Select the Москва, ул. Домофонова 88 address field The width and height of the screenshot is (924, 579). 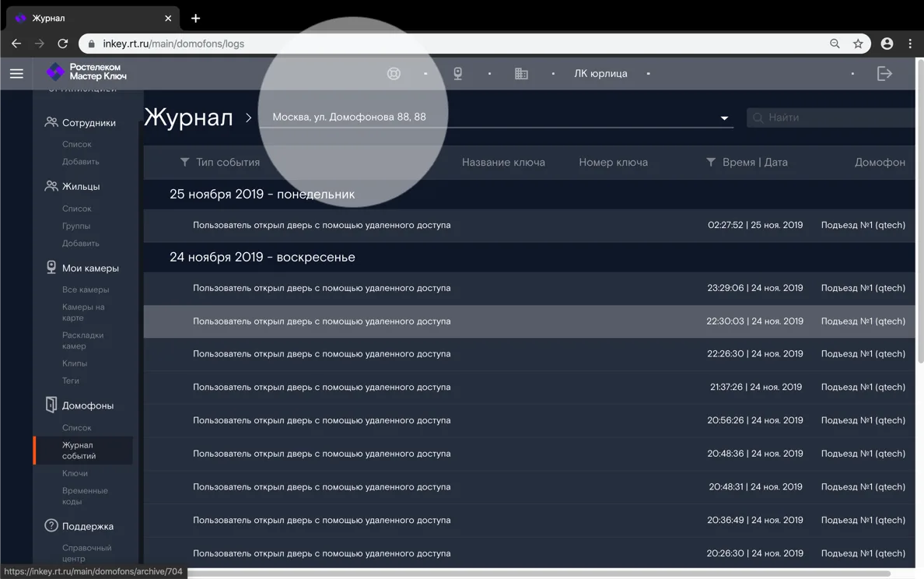[496, 117]
